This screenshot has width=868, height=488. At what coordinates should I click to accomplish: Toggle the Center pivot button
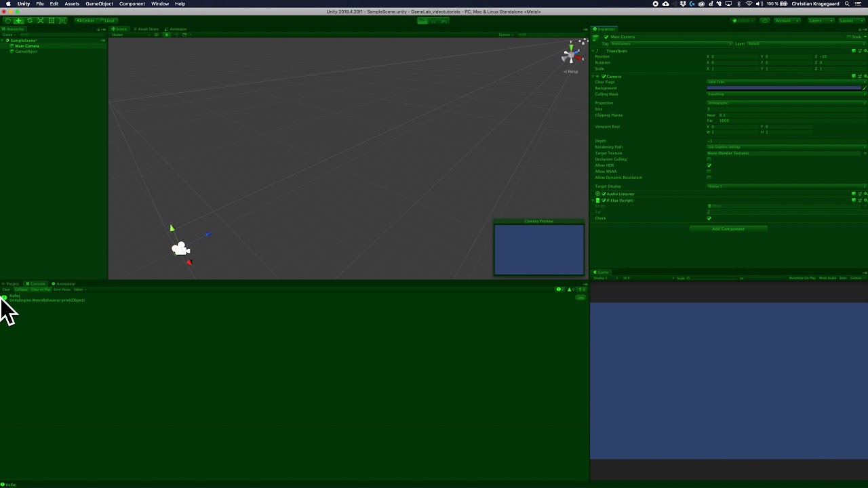[86, 20]
